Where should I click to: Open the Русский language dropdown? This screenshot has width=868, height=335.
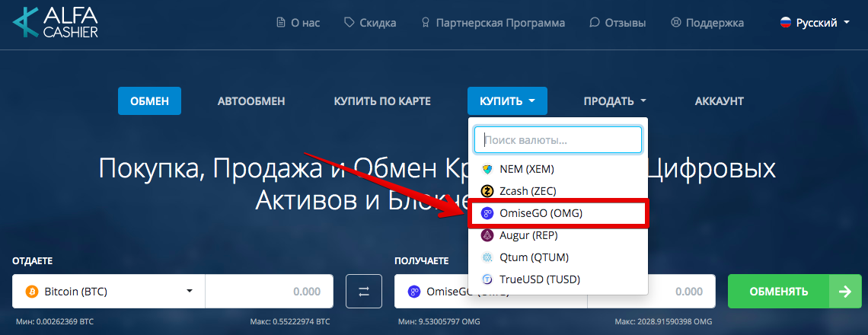coord(814,23)
